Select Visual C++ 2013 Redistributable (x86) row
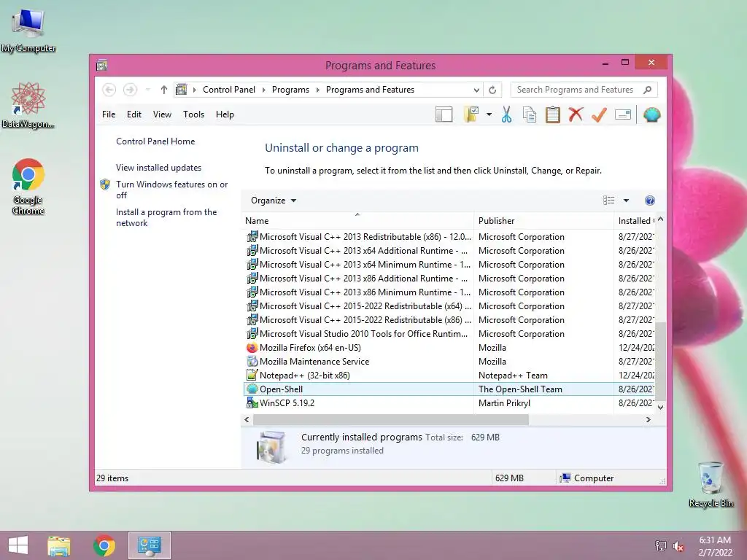This screenshot has width=747, height=560. pyautogui.click(x=449, y=237)
